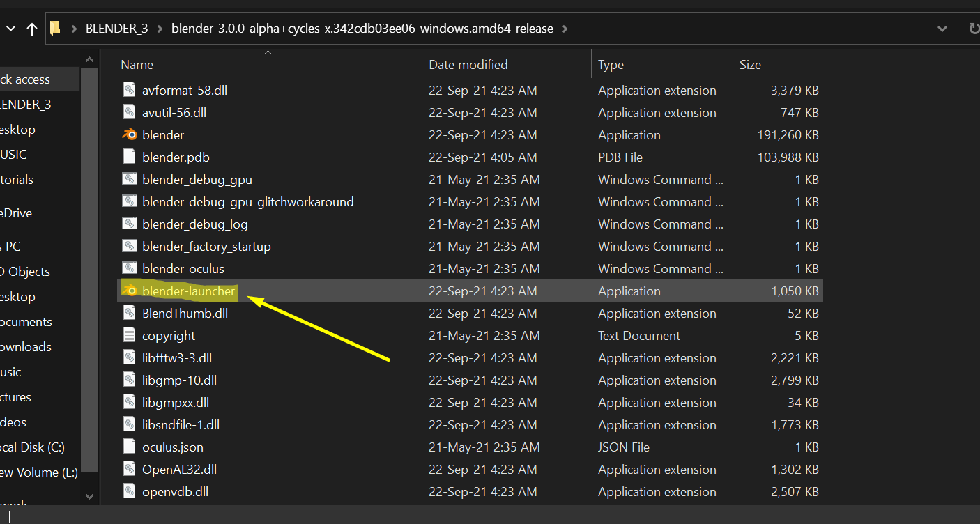Expand the chevron before BLENDER_3 in the path
The height and width of the screenshot is (524, 980).
coord(74,29)
